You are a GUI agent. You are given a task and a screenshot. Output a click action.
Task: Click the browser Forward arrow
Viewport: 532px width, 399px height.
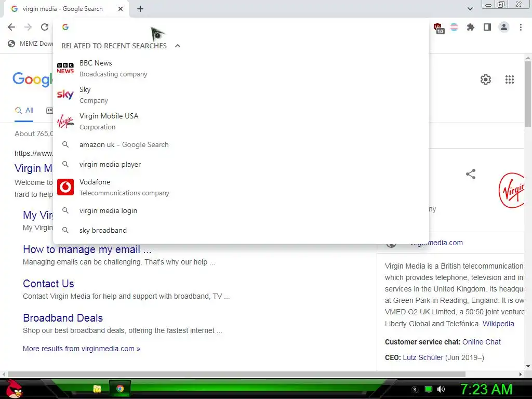point(28,27)
